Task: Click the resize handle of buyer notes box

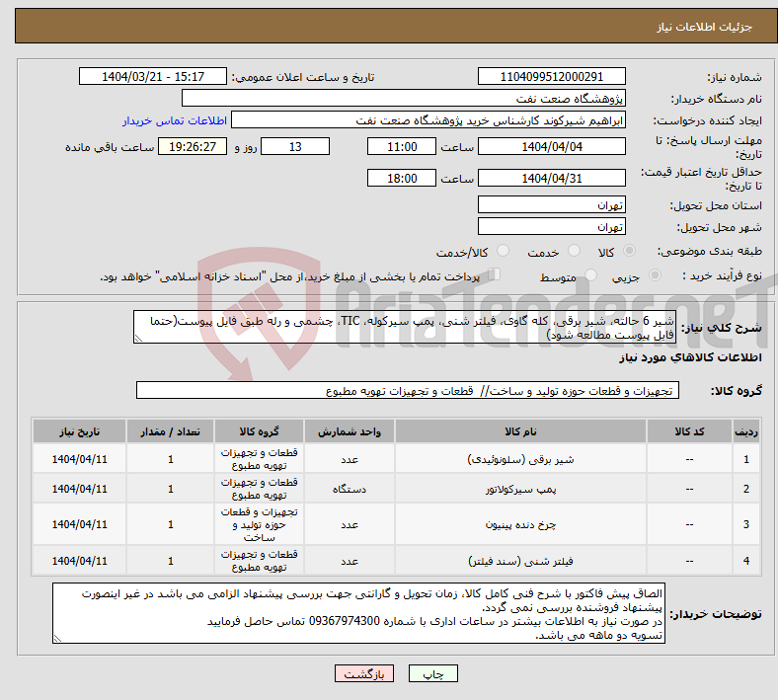Action: tap(57, 639)
